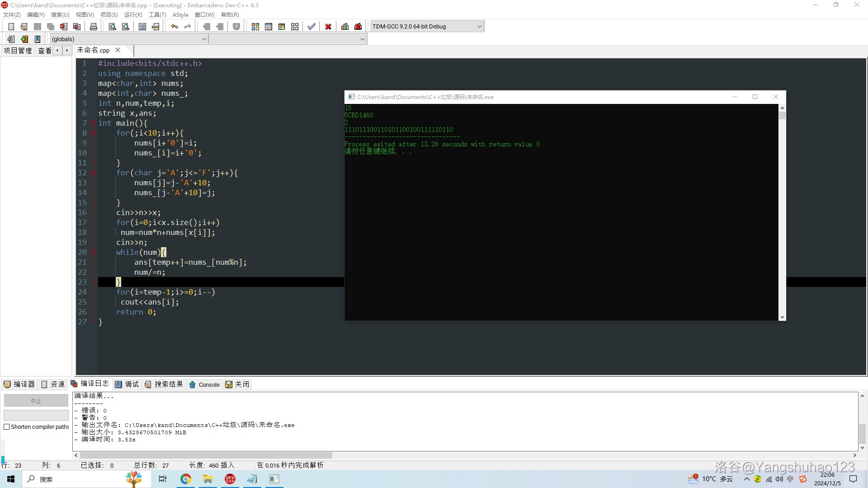The image size is (868, 488).
Task: Click the profile analysis bar chart icon
Action: click(345, 27)
